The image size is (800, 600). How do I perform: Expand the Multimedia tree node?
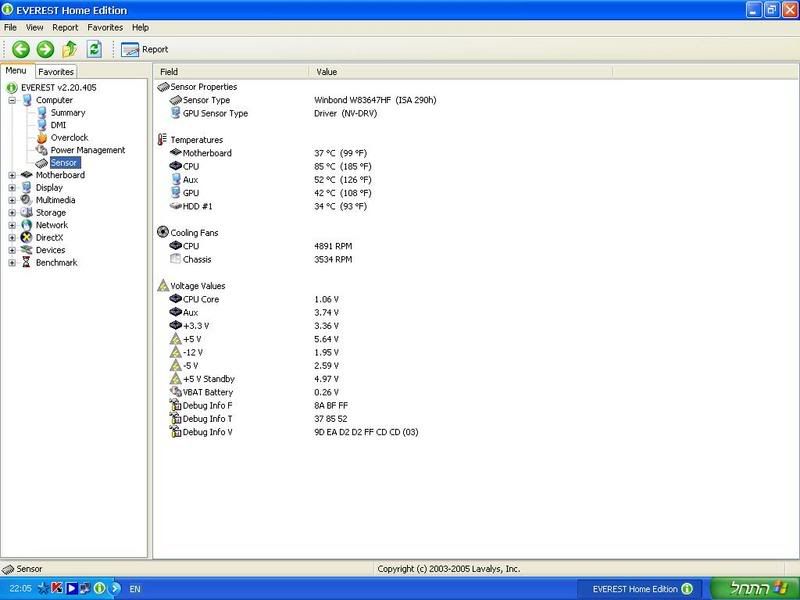coord(12,201)
